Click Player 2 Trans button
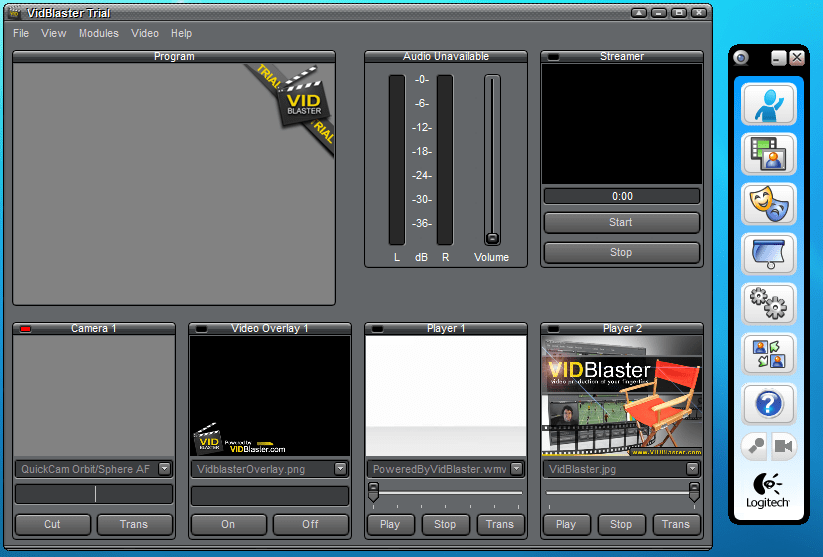Image resolution: width=823 pixels, height=557 pixels. point(677,524)
